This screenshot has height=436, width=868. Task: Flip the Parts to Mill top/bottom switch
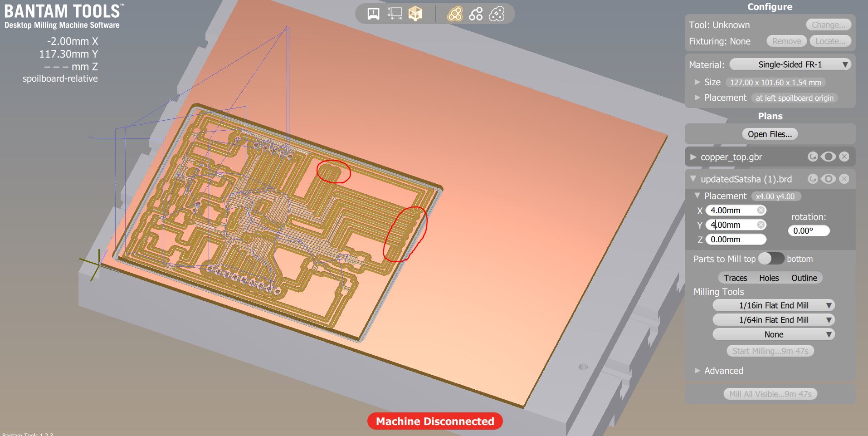pos(771,259)
